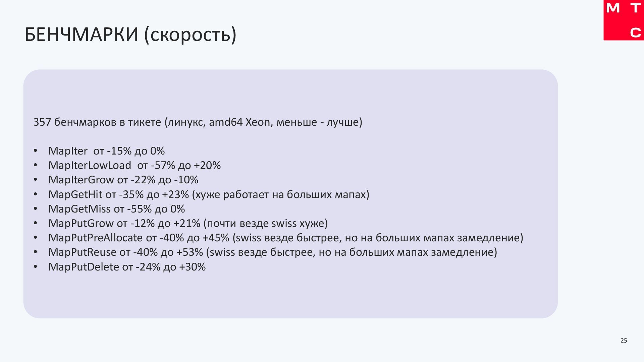Click the amd64 Xeon text
Screen dimensions: 644x362
pyautogui.click(x=239, y=122)
